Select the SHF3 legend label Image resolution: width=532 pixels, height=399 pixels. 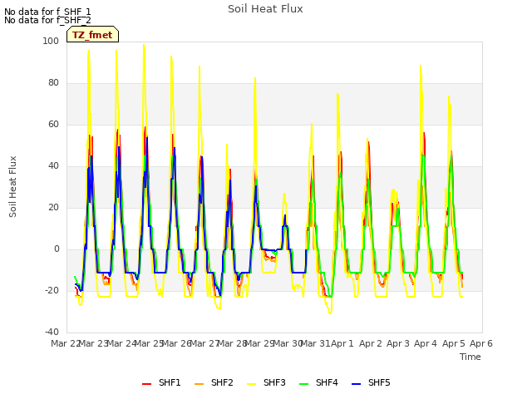[x=274, y=382]
